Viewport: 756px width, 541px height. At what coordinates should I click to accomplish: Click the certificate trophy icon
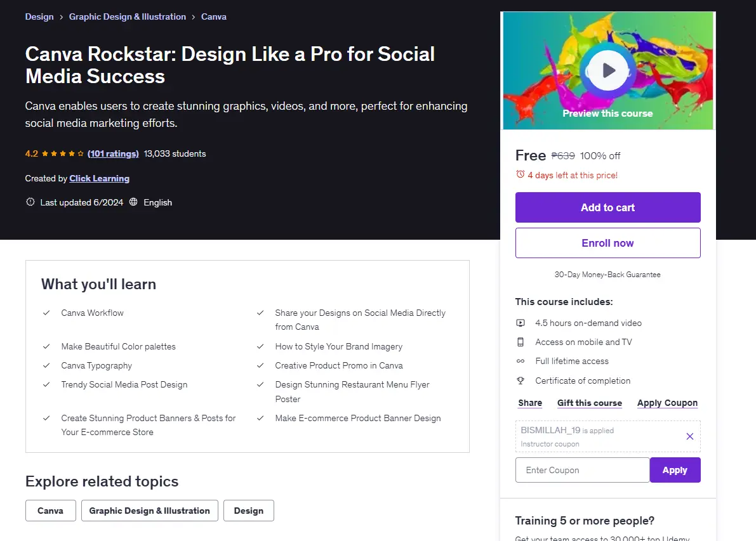pyautogui.click(x=521, y=381)
